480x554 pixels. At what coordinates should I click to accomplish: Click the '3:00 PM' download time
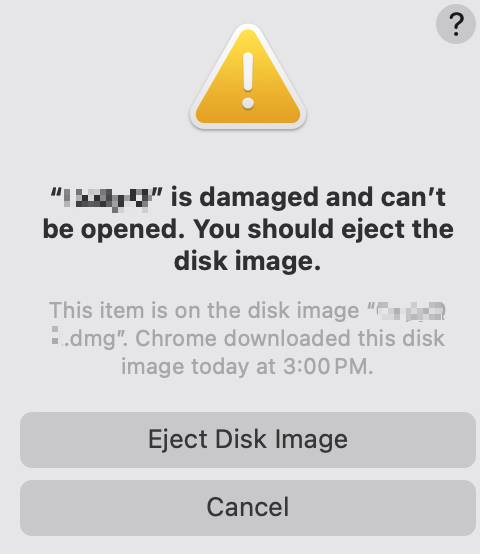pos(326,367)
